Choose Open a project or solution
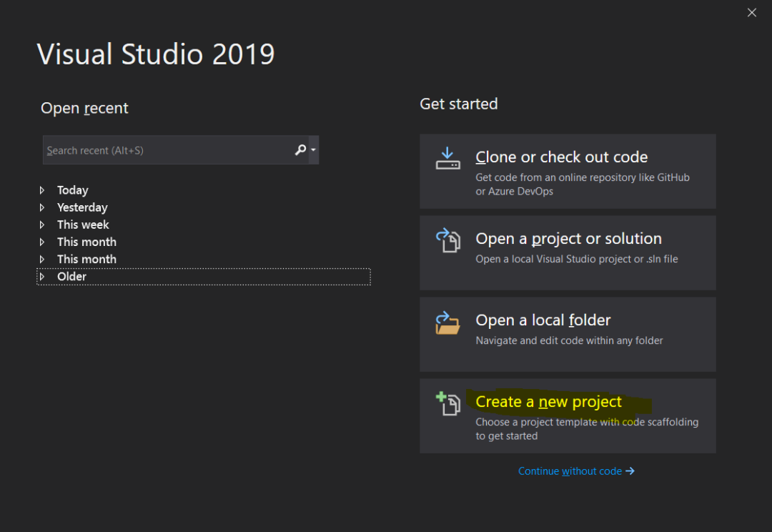Screen dimensions: 772x532 coord(568,239)
